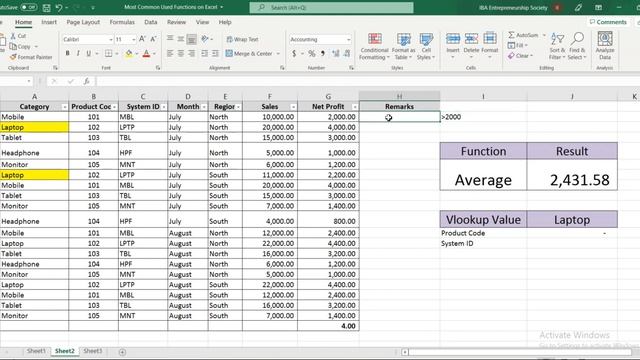Image resolution: width=640 pixels, height=360 pixels.
Task: Click the Format Painter button
Action: 31,57
